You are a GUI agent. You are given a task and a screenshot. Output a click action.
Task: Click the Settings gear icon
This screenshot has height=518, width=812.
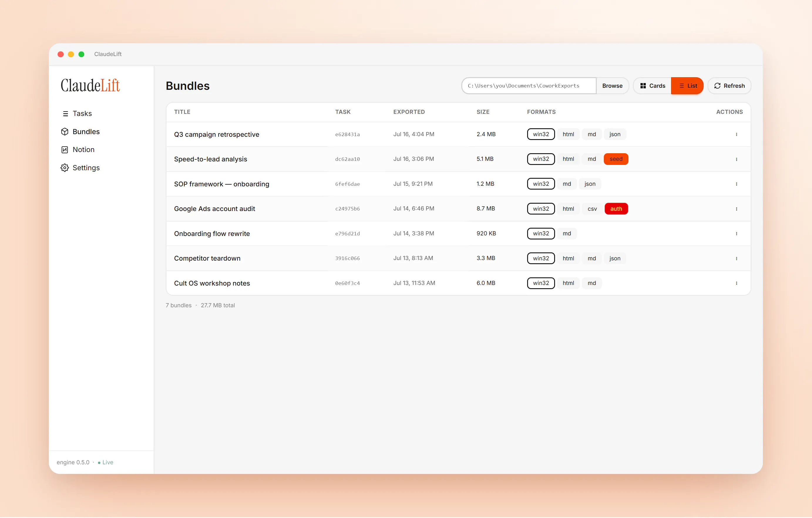(65, 168)
